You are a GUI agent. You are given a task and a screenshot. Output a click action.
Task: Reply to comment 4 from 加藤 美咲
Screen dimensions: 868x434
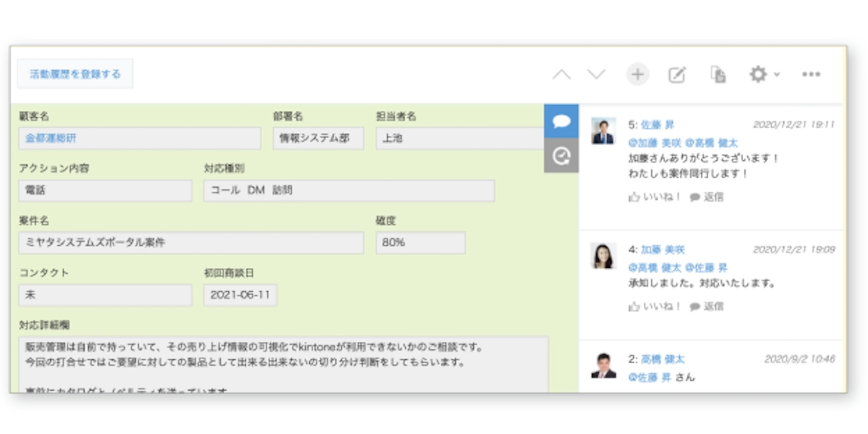pyautogui.click(x=706, y=306)
